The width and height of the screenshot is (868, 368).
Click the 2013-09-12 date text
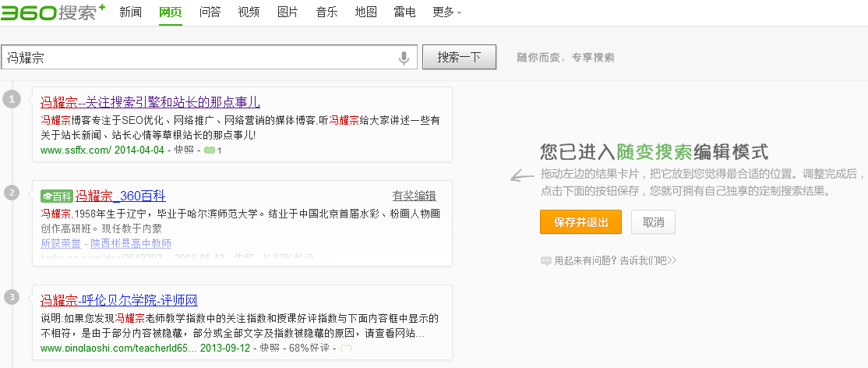225,349
